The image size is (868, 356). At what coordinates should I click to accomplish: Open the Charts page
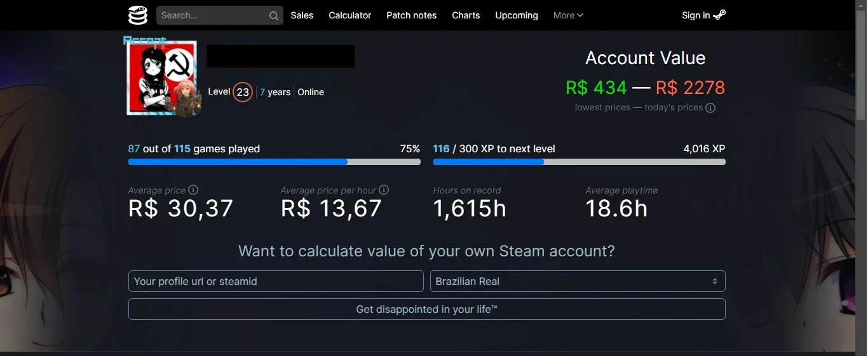pos(466,15)
